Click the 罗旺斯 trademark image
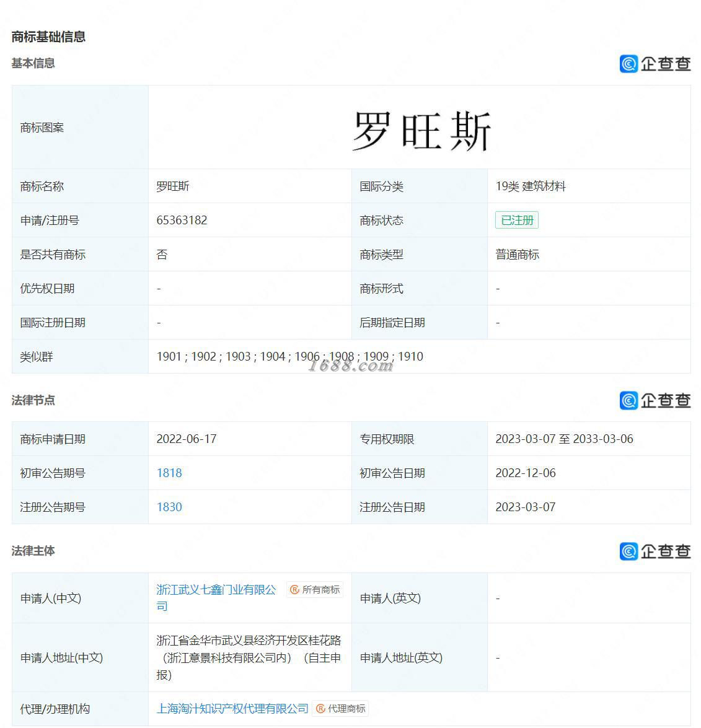The height and width of the screenshot is (728, 701). (421, 131)
